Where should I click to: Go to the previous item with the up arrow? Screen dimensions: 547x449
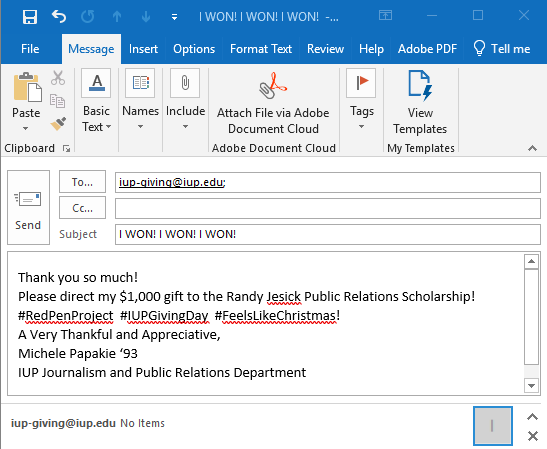pyautogui.click(x=117, y=16)
